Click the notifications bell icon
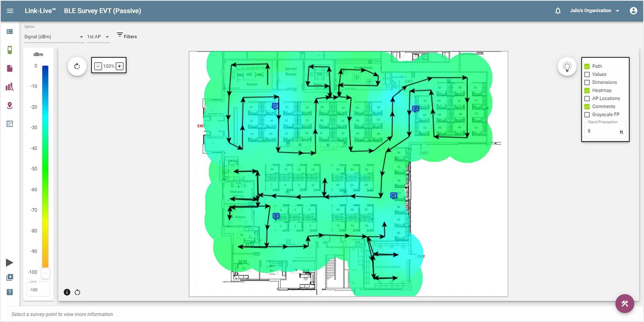 (558, 11)
